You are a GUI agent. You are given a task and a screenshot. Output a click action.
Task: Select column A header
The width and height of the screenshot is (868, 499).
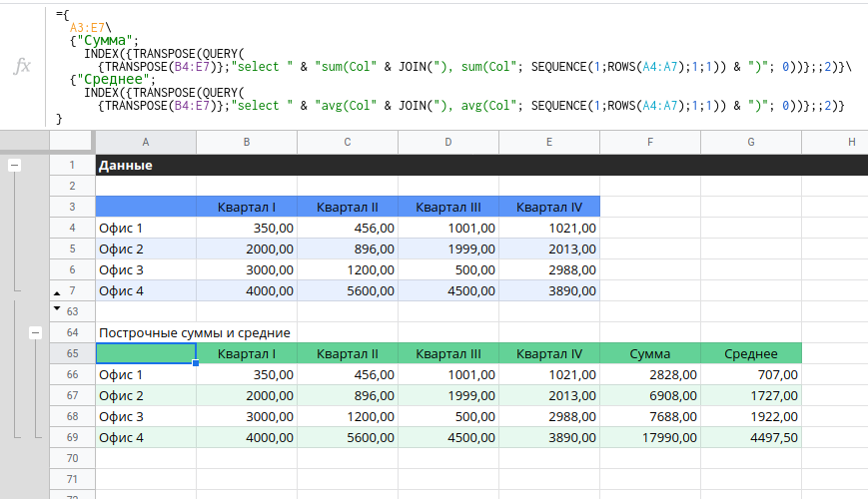click(x=146, y=143)
